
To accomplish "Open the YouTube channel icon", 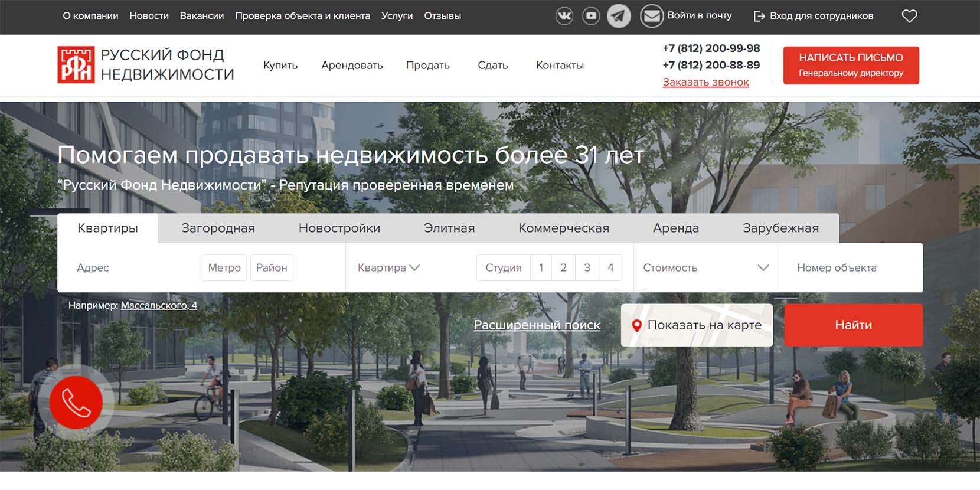I will (591, 16).
